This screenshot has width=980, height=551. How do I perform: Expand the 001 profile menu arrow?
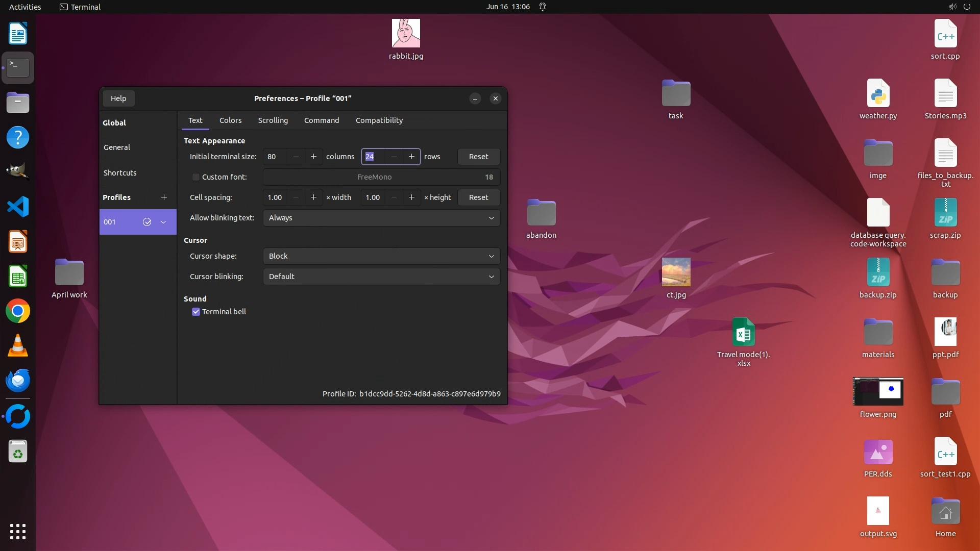point(163,222)
